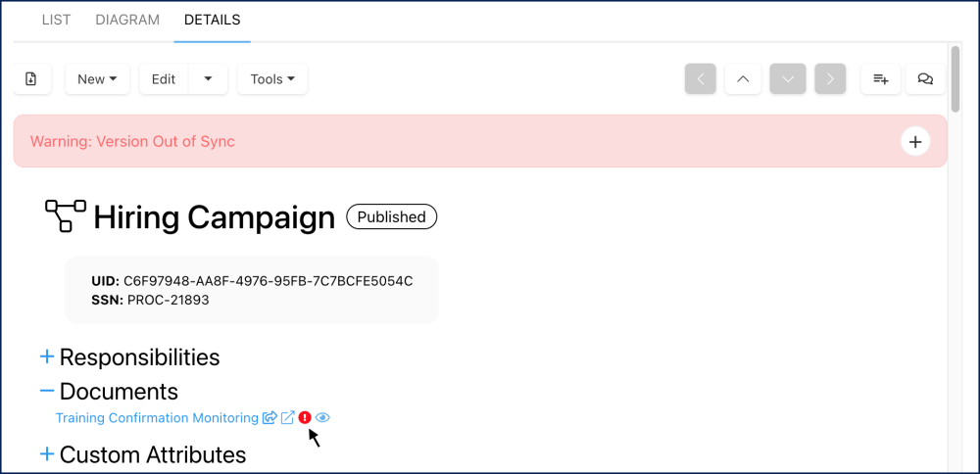Click the plus button on the warning banner
Viewport: 980px width, 474px height.
914,142
